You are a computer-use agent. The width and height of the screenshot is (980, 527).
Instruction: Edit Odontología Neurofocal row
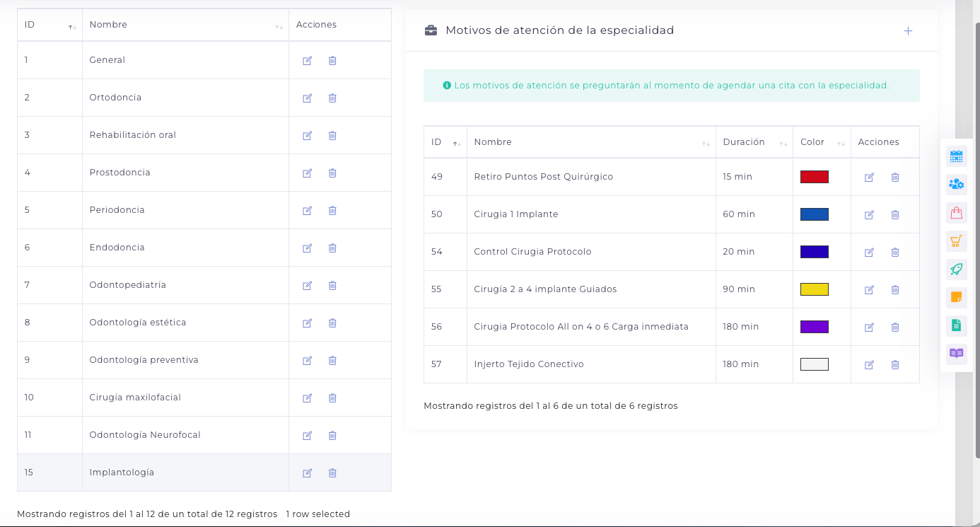pos(308,436)
